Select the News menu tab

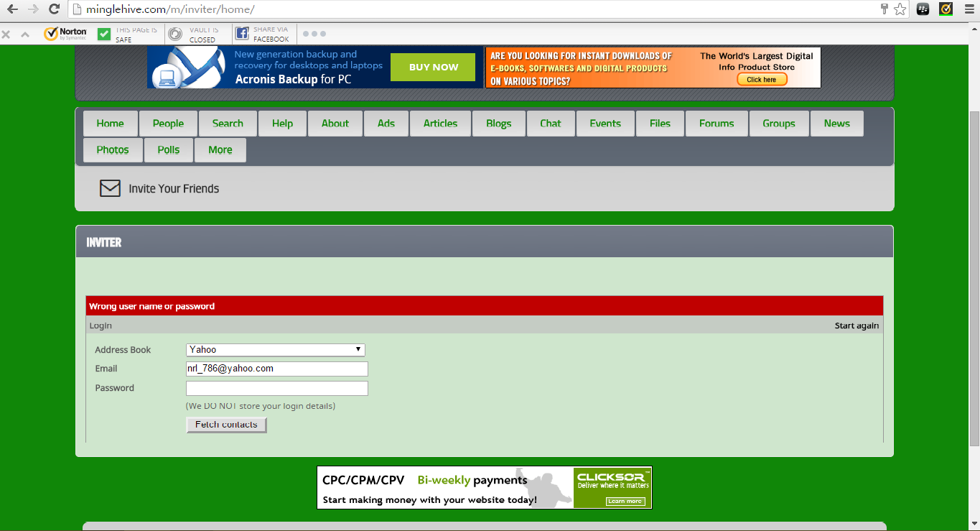pos(836,124)
